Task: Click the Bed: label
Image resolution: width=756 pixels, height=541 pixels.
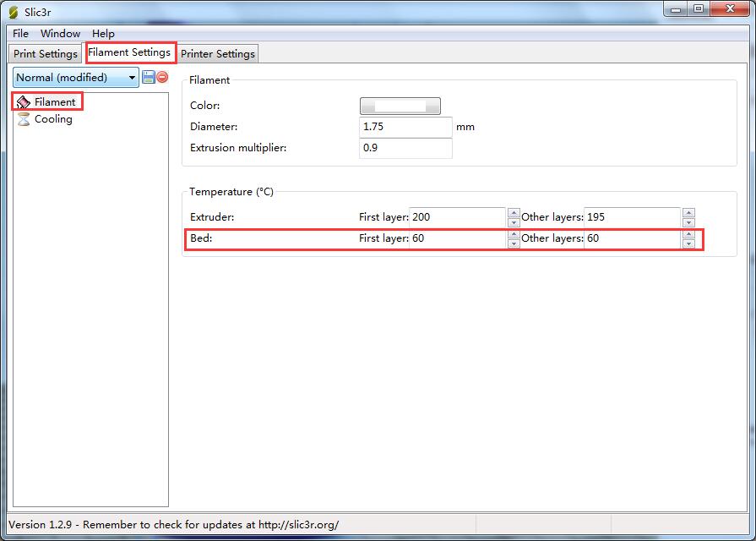Action: [201, 238]
